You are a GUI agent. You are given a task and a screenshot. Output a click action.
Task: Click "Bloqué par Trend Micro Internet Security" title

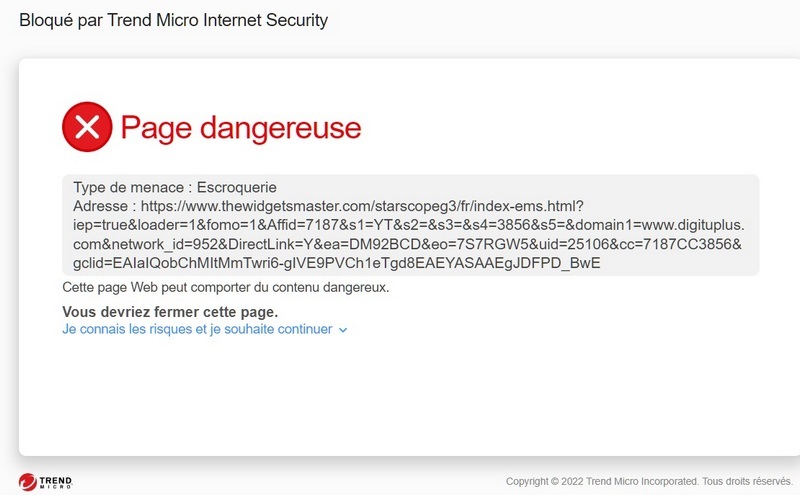point(173,20)
